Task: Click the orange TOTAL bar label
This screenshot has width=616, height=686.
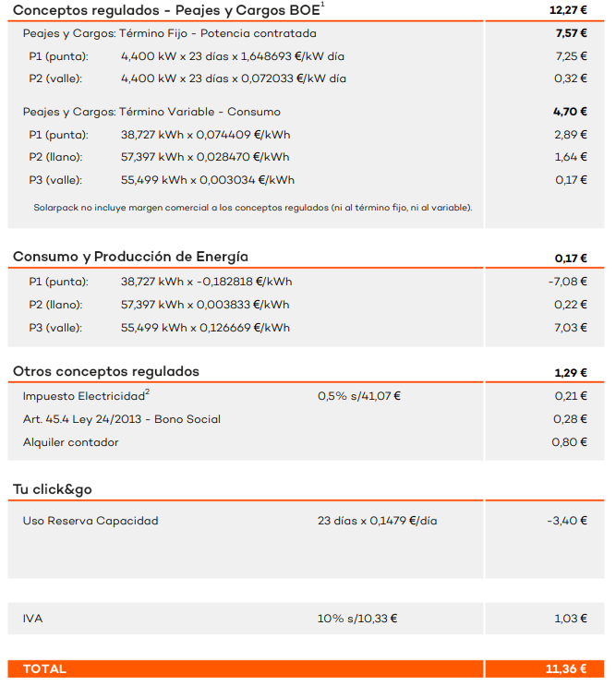Action: pos(44,668)
